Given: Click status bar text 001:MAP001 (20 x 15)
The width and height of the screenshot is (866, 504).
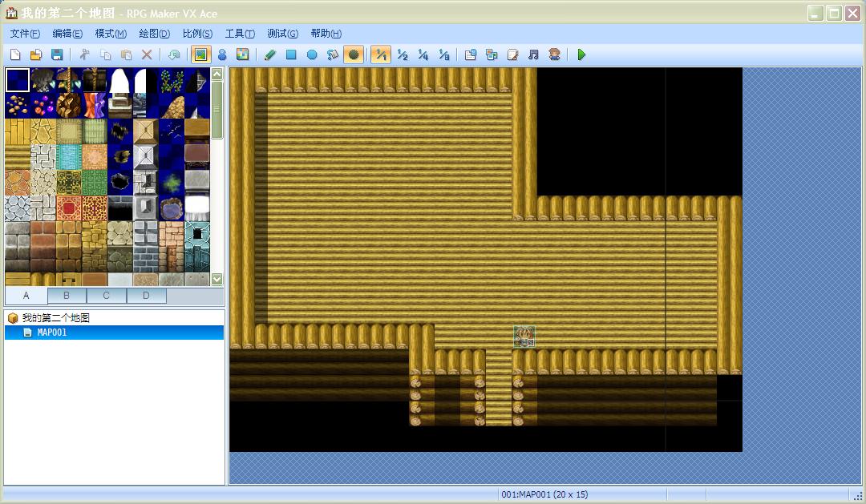Looking at the screenshot, I should [x=544, y=494].
